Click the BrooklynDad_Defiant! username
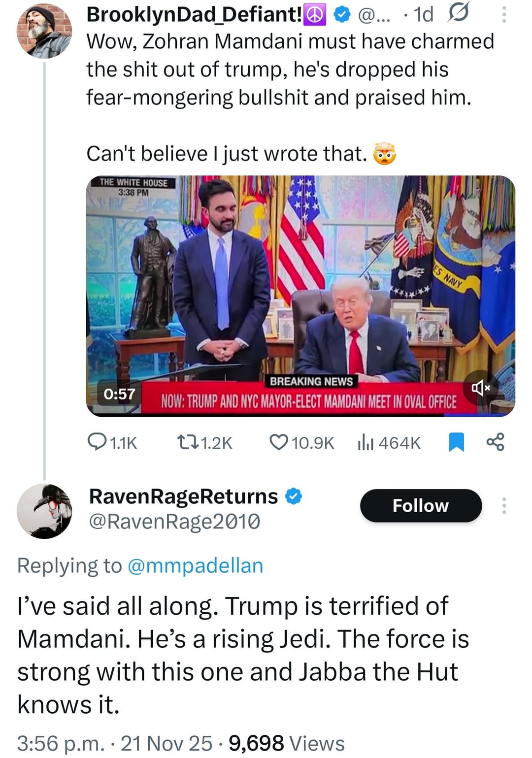This screenshot has height=758, width=532. (x=194, y=14)
